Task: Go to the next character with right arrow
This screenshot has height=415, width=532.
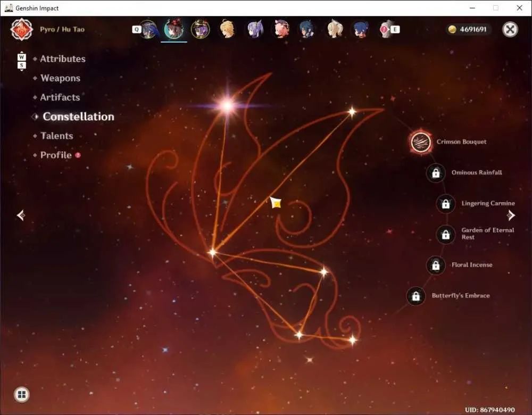Action: 511,215
